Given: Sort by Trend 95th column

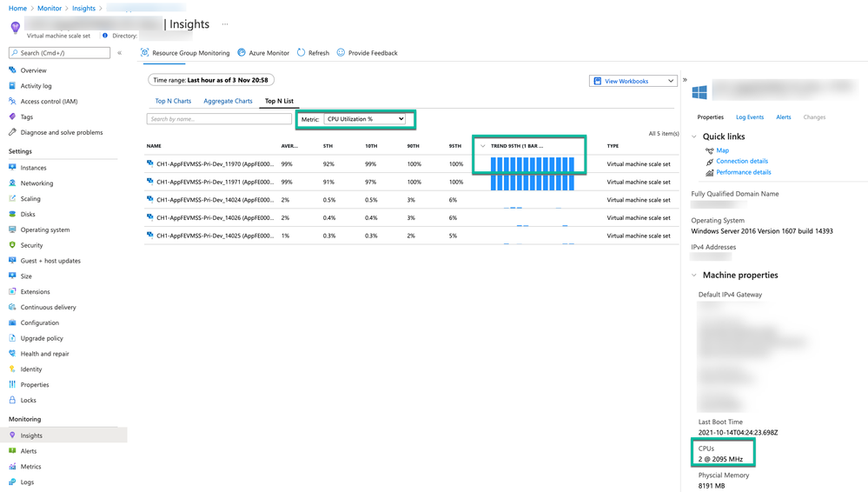Looking at the screenshot, I should tap(517, 146).
